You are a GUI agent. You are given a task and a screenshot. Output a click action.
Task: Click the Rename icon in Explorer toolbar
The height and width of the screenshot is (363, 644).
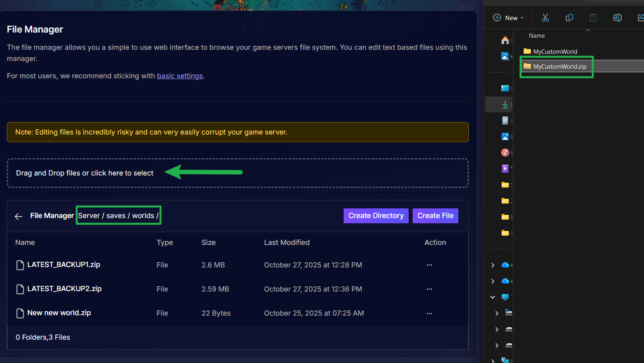[x=617, y=18]
